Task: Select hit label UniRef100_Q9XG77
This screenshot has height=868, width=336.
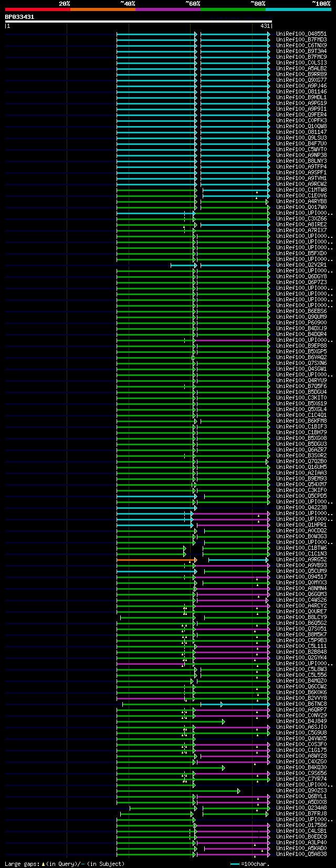Action: point(301,80)
